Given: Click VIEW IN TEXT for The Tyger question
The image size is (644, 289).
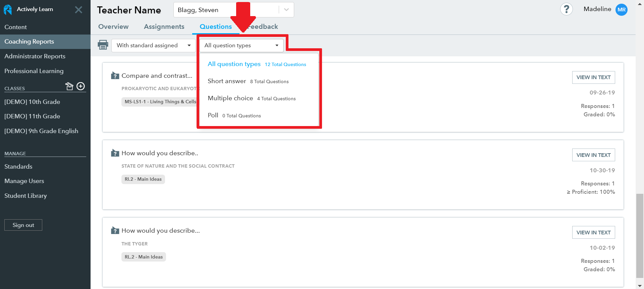Looking at the screenshot, I should coord(593,232).
